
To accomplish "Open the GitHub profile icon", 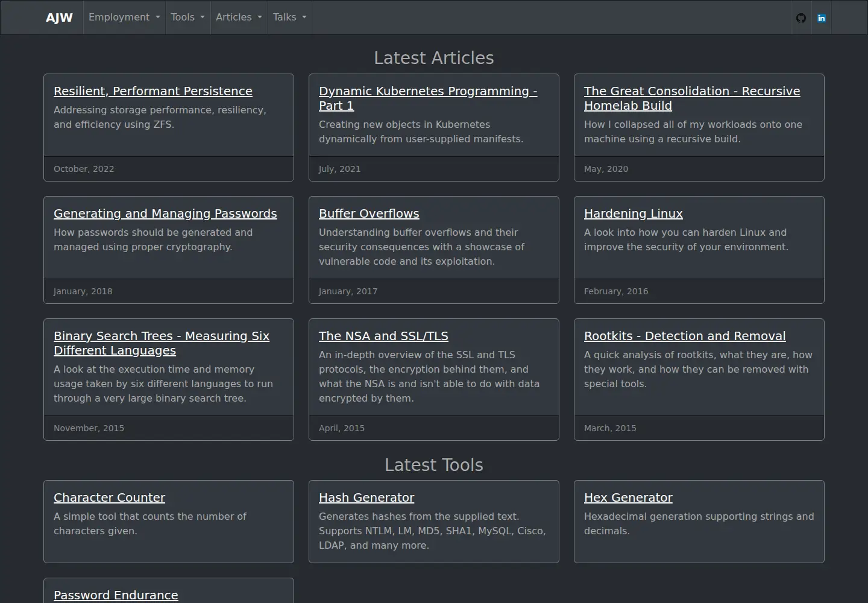I will point(801,18).
